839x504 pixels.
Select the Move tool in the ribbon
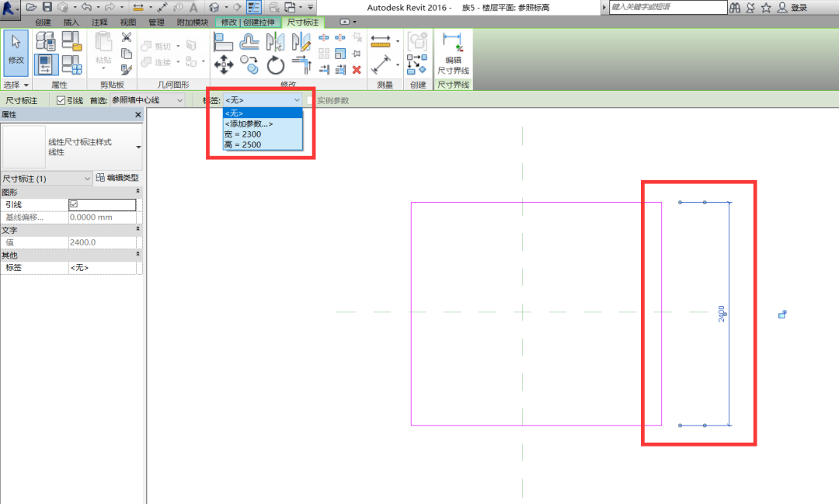223,65
